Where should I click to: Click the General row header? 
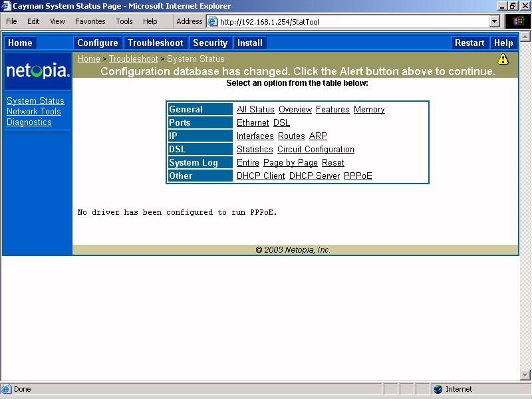point(200,110)
